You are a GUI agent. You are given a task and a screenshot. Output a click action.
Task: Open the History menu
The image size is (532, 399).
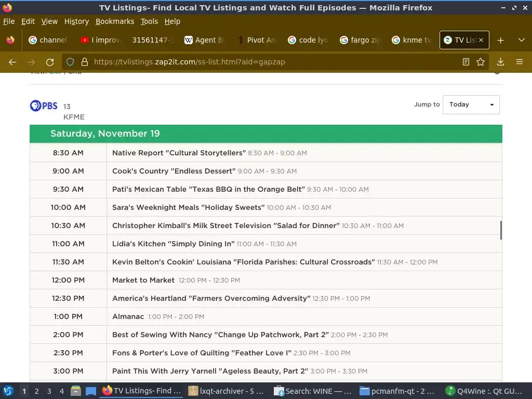tap(76, 21)
